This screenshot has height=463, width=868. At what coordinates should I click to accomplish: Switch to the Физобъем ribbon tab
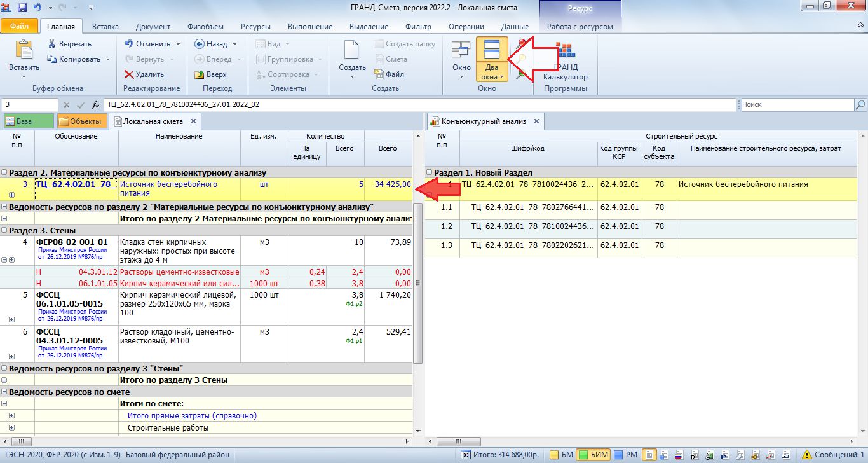[x=205, y=27]
